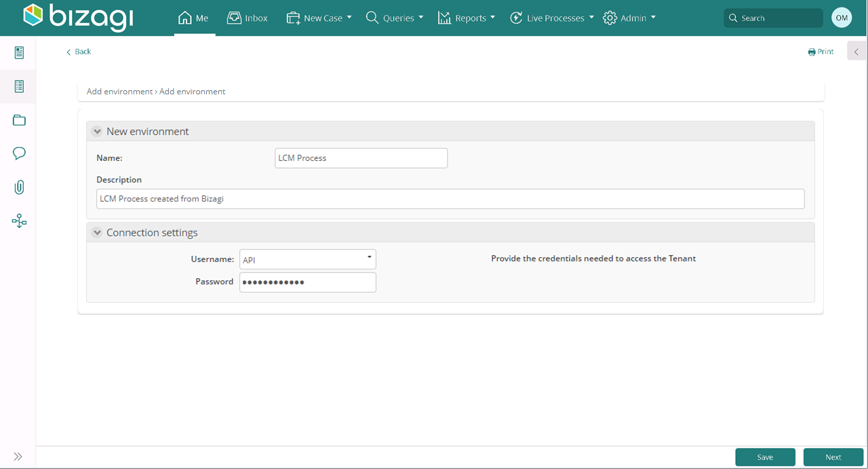The height and width of the screenshot is (469, 868).
Task: Collapse the New environment section
Action: (97, 132)
